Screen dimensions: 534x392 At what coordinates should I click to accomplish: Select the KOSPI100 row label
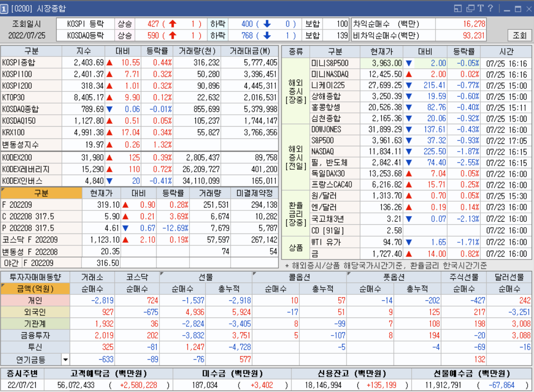31,74
